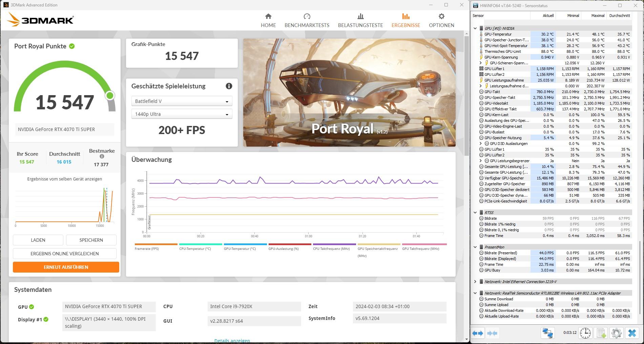The image size is (644, 344).
Task: Open HWiNFO remote network monitors icon
Action: coord(548,333)
